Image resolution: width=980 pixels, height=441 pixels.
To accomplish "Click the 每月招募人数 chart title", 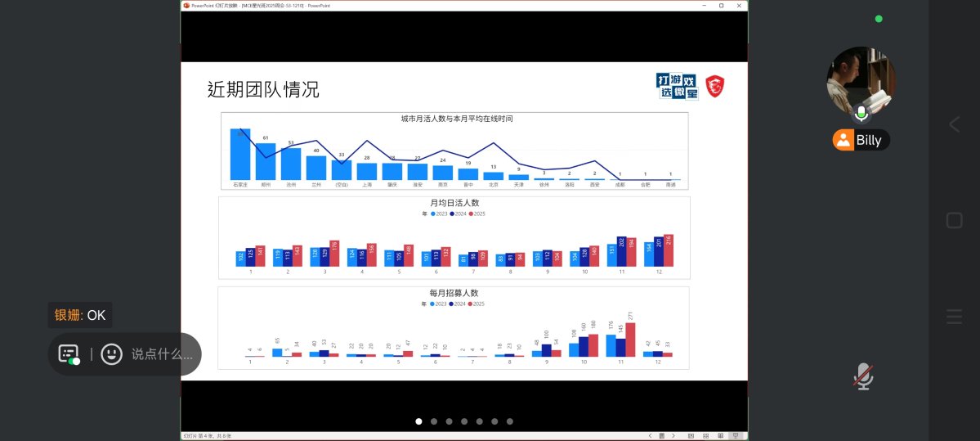I will point(454,293).
